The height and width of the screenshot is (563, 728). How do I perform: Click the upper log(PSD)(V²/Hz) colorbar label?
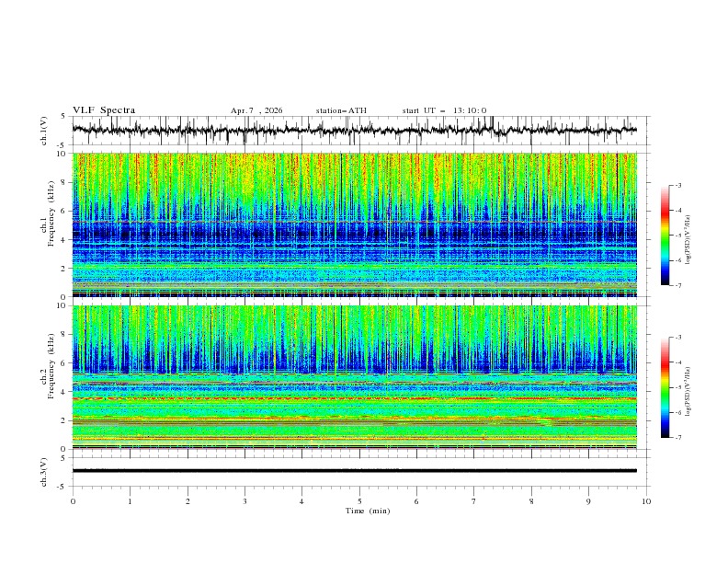[688, 239]
